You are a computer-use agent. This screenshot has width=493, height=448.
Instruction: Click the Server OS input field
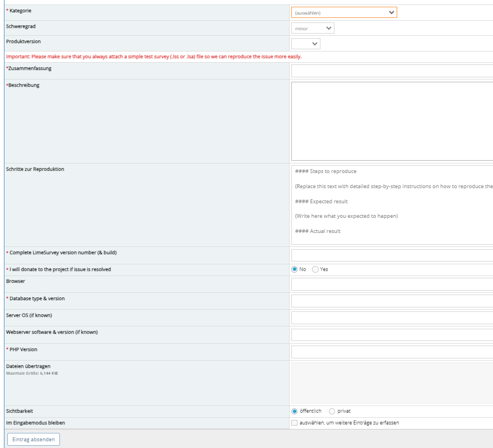coord(392,318)
